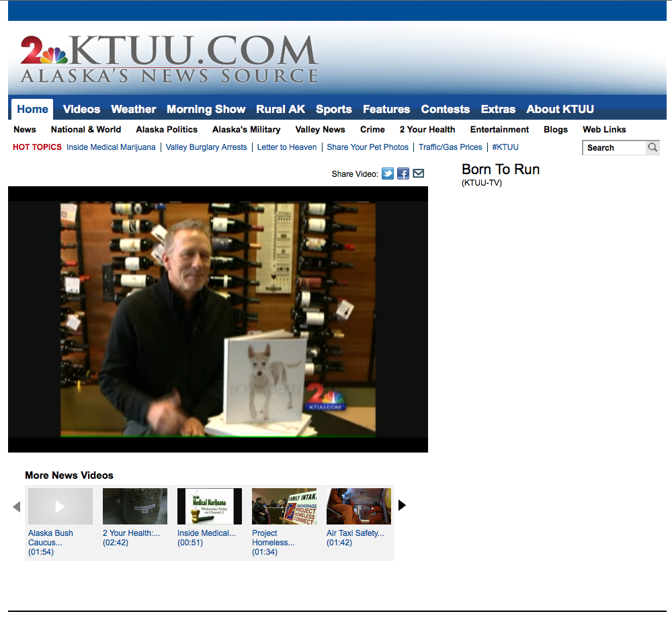
Task: Select Rural AK in the navigation
Action: pyautogui.click(x=281, y=110)
